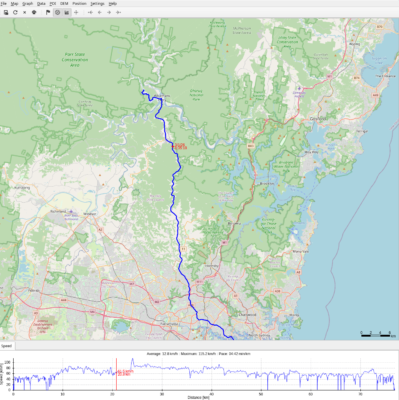This screenshot has height=400, width=399.
Task: Click the speed peak in the speed graph
Action: [132, 360]
